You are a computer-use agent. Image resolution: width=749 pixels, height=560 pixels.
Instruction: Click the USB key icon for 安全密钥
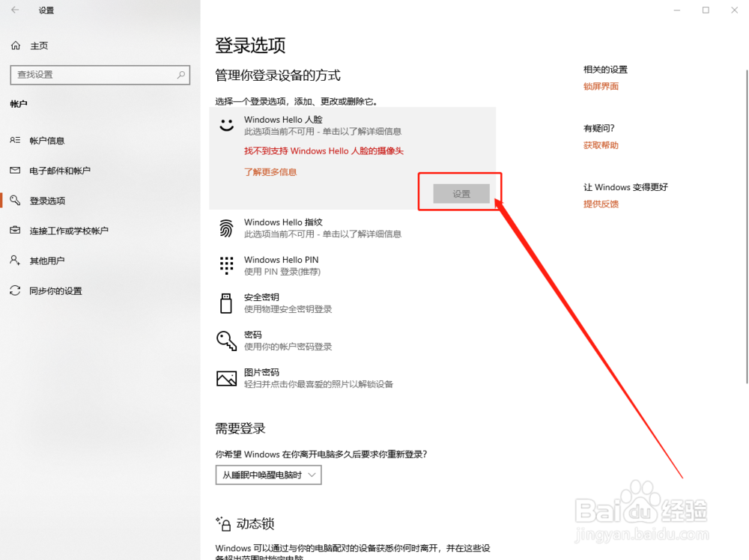(226, 303)
